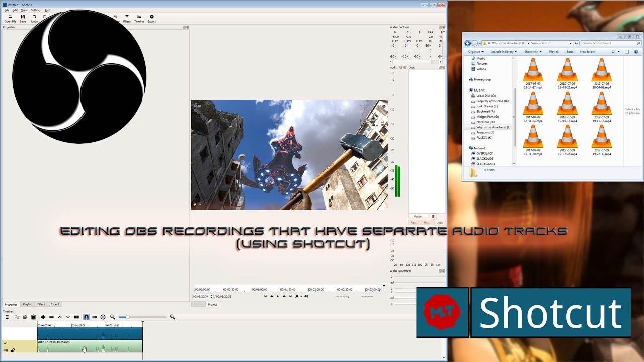
Task: Click the timeline Paste clipboard icon
Action: tap(33, 317)
